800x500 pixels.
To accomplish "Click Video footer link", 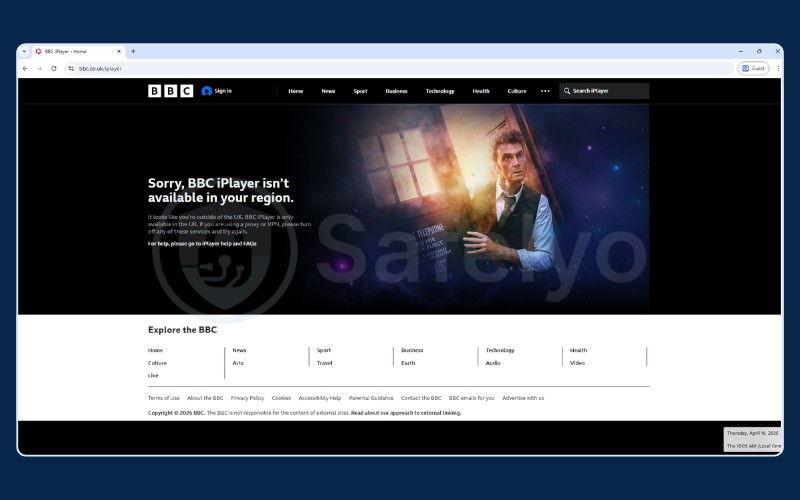I will pyautogui.click(x=578, y=363).
